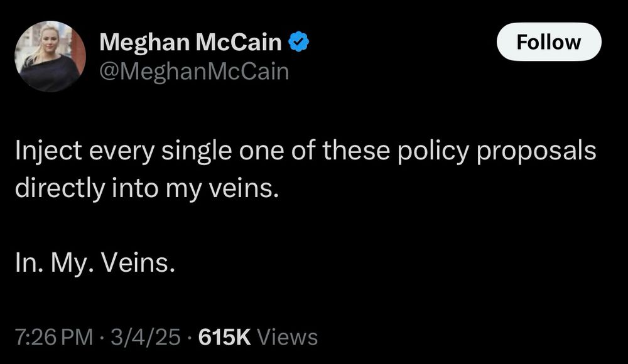Image resolution: width=628 pixels, height=364 pixels.
Task: Click the phrase policy proposals
Action: 497,153
